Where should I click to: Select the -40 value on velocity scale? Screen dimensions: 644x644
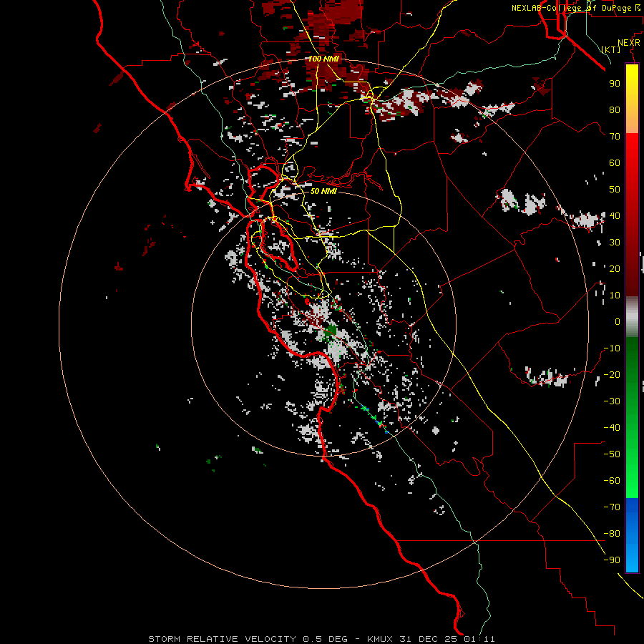point(612,428)
